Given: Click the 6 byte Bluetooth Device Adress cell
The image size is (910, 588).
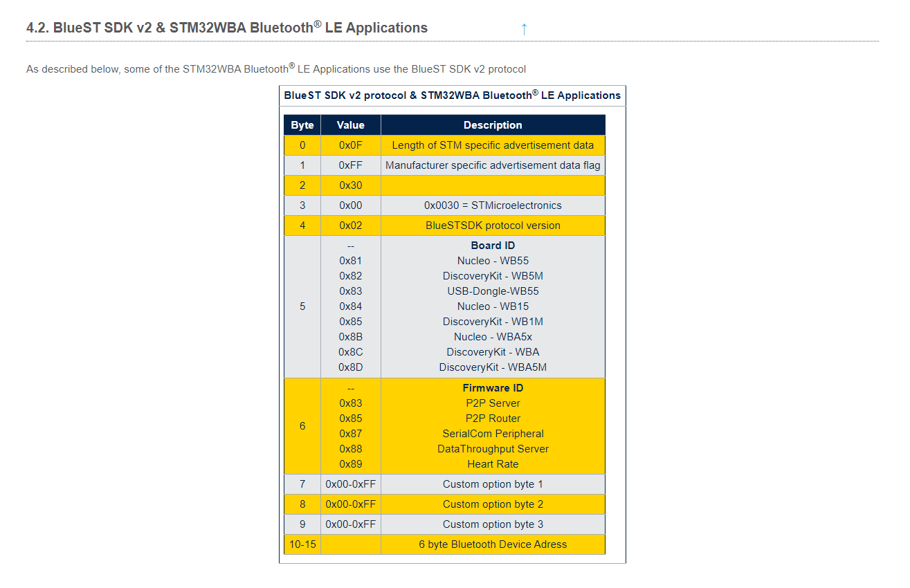Looking at the screenshot, I should (493, 544).
